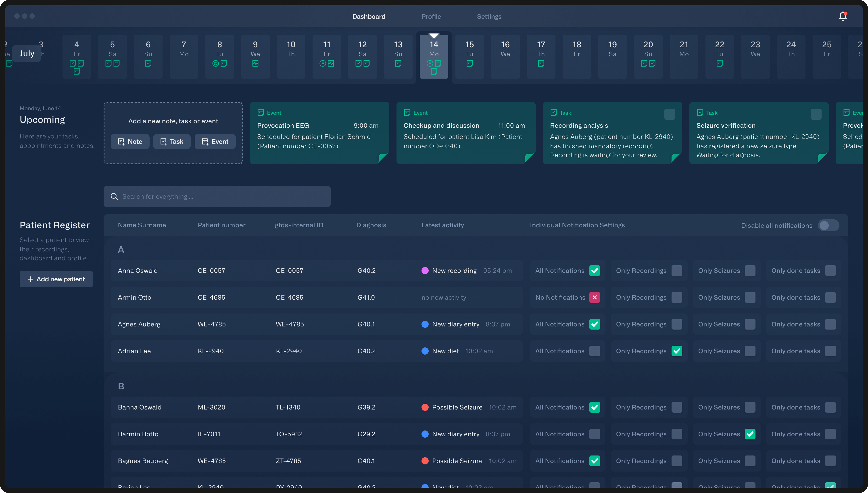The image size is (868, 493).
Task: Open the Provocation EEG event card
Action: pos(319,133)
